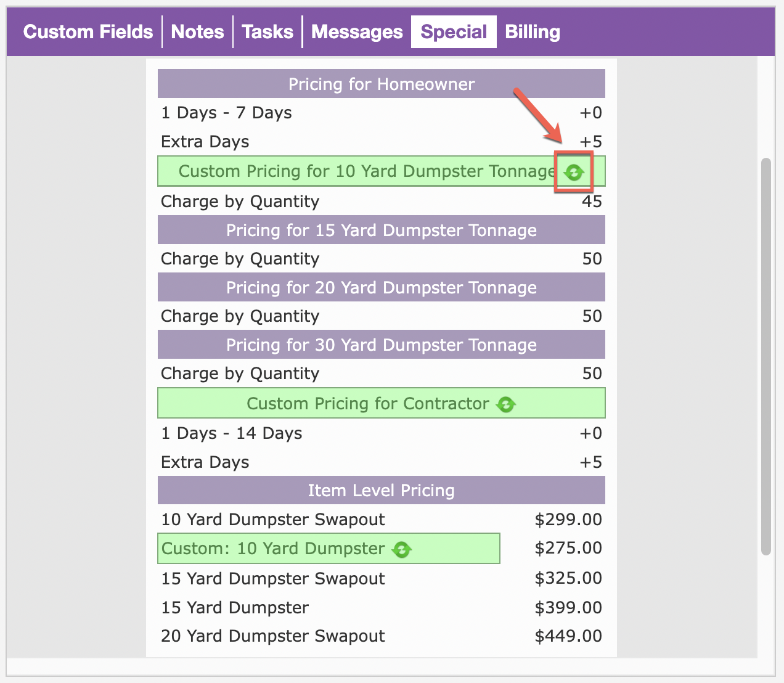Click the refresh icon beside Custom: 10 Yard Dumpster
The height and width of the screenshot is (683, 784).
coord(402,549)
